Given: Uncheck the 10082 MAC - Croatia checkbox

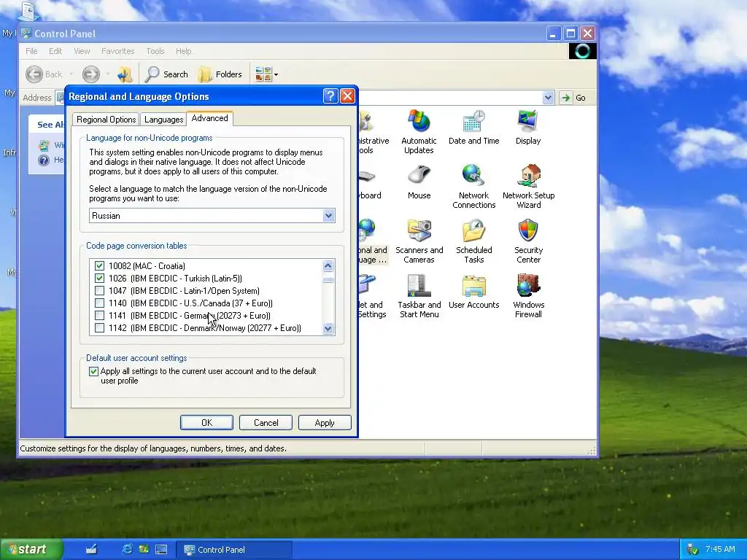Looking at the screenshot, I should click(99, 265).
